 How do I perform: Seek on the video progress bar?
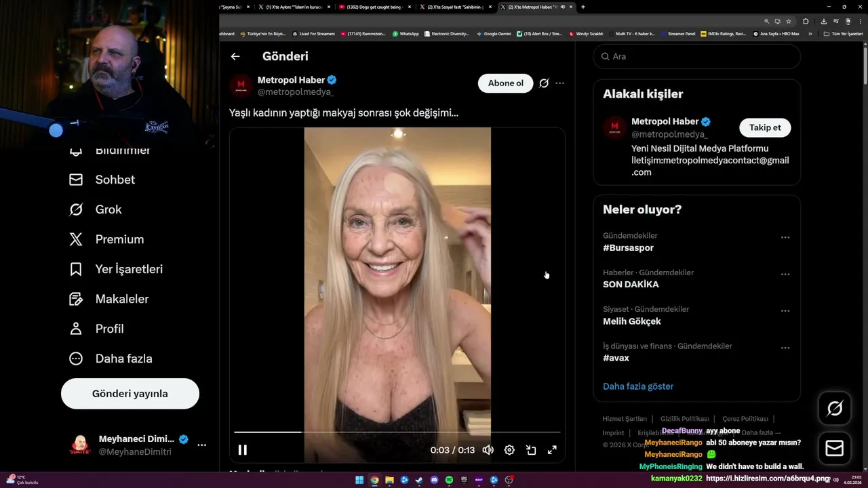click(397, 432)
